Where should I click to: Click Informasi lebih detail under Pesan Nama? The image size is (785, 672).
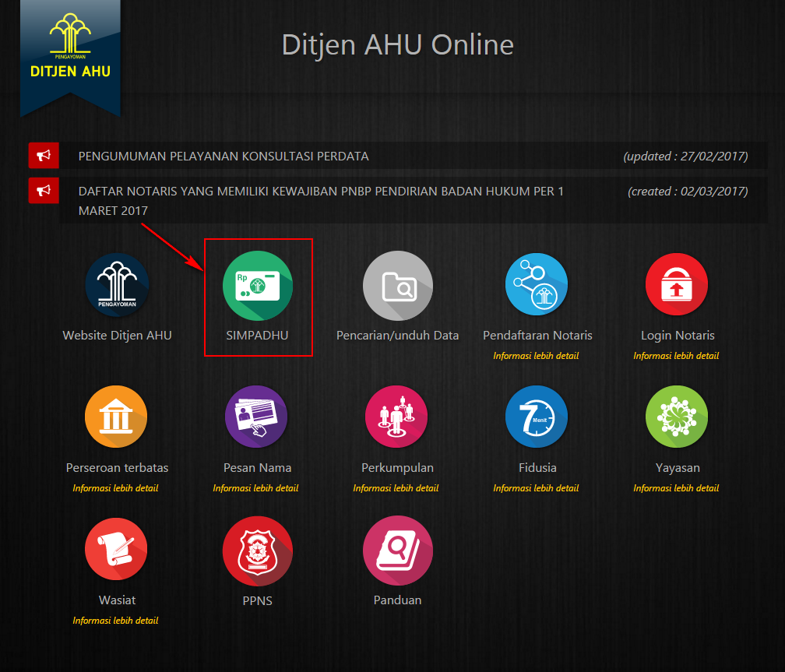point(255,487)
